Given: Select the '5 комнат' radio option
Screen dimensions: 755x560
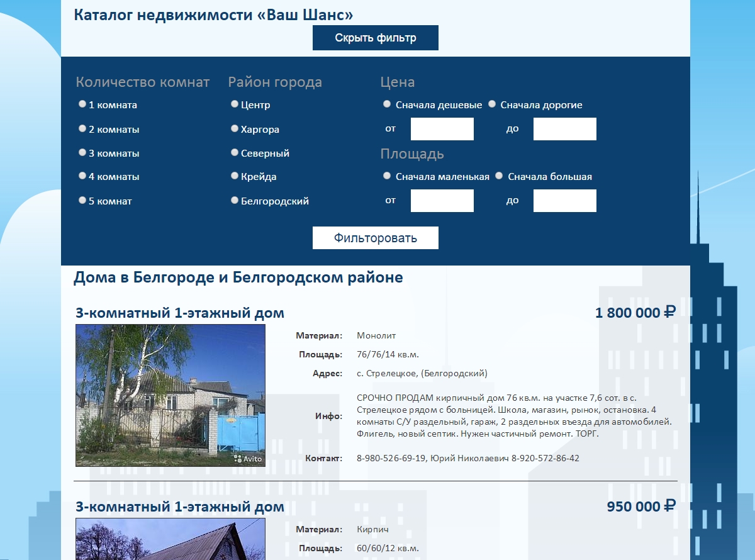Looking at the screenshot, I should pos(82,200).
